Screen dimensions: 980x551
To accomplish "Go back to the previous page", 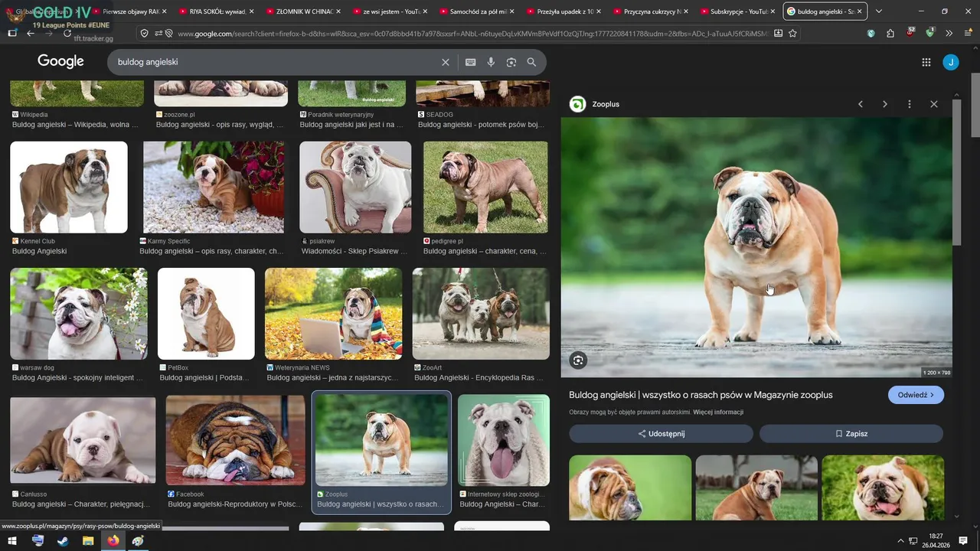I will click(x=31, y=33).
